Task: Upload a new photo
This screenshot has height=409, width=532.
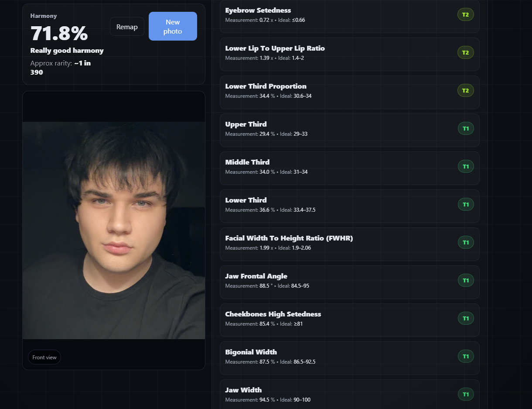Action: (173, 26)
